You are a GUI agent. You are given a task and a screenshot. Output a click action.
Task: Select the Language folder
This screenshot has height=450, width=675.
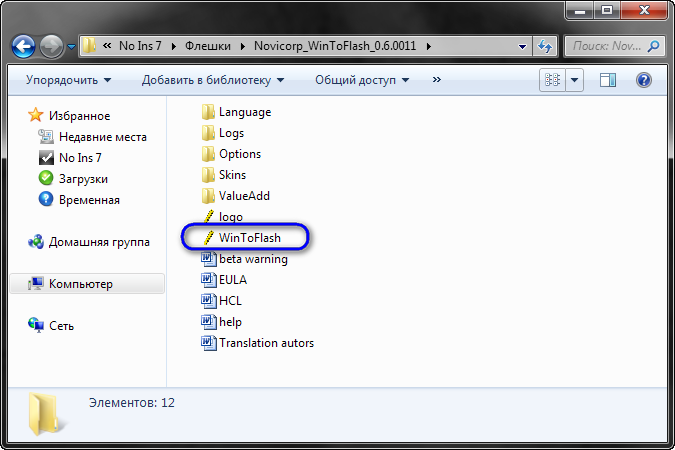[x=245, y=112]
